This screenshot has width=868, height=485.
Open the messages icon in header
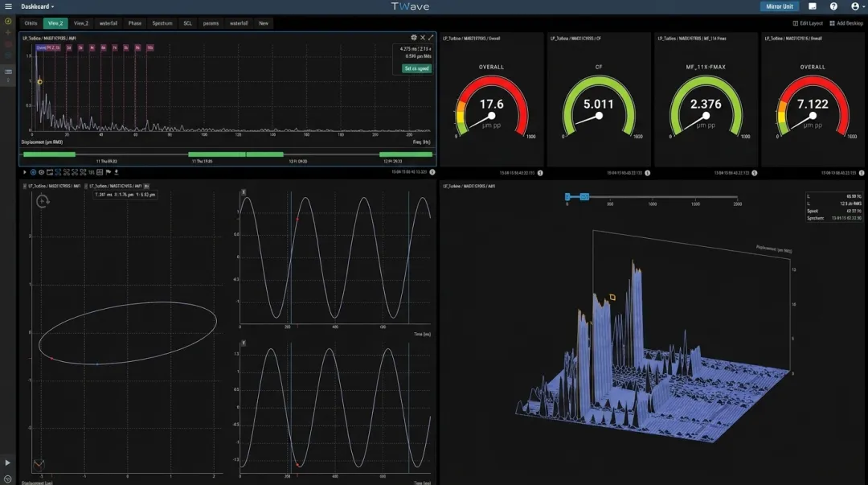(x=812, y=6)
